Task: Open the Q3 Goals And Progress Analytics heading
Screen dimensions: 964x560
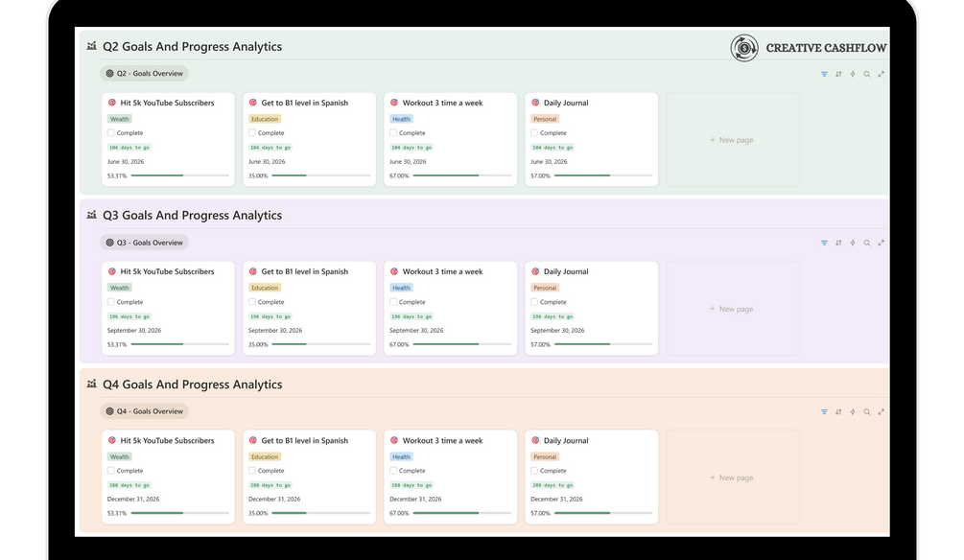Action: (193, 215)
